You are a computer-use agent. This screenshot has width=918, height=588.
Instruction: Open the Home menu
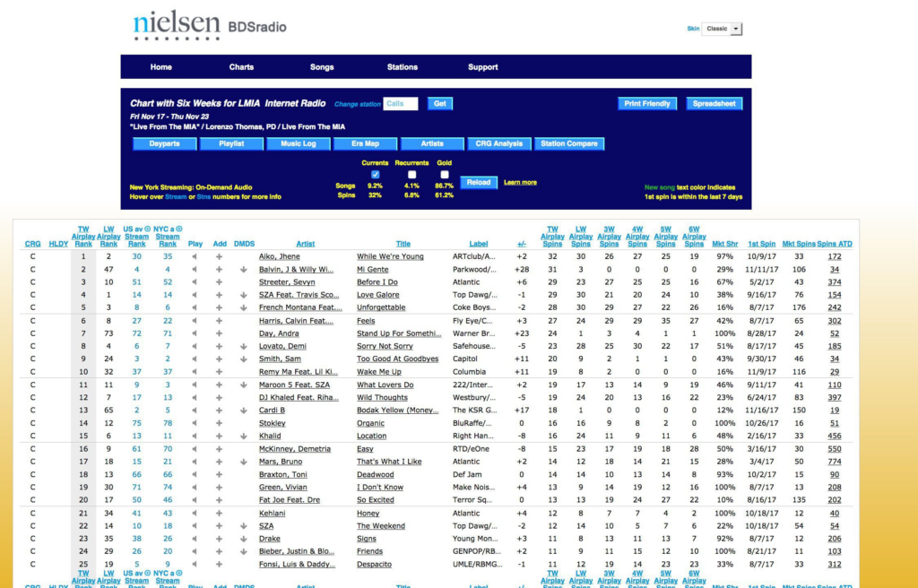[161, 67]
